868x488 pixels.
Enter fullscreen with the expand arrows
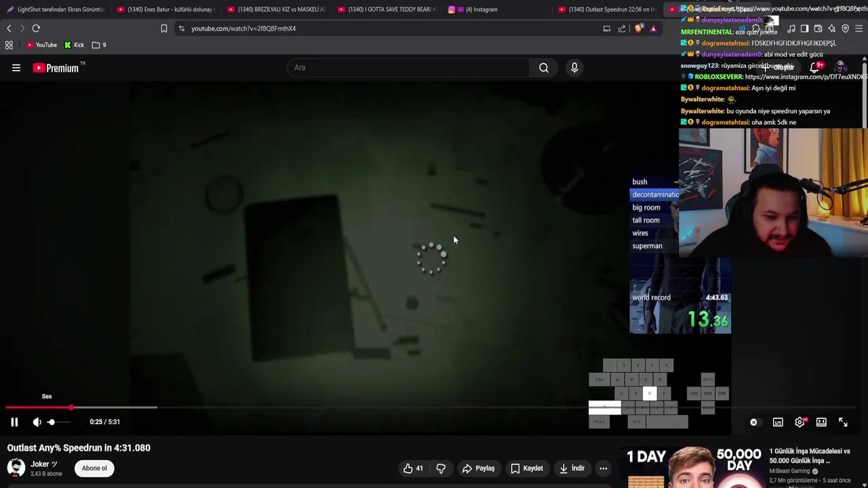(843, 422)
